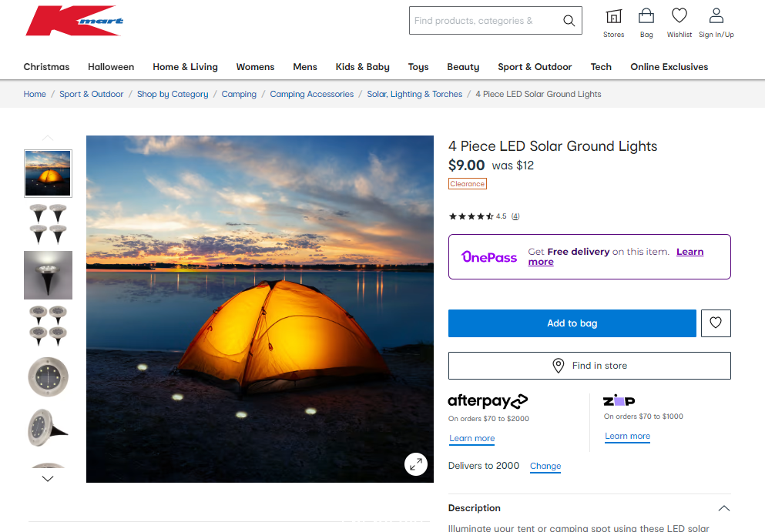Open the Stores locator icon

click(614, 17)
